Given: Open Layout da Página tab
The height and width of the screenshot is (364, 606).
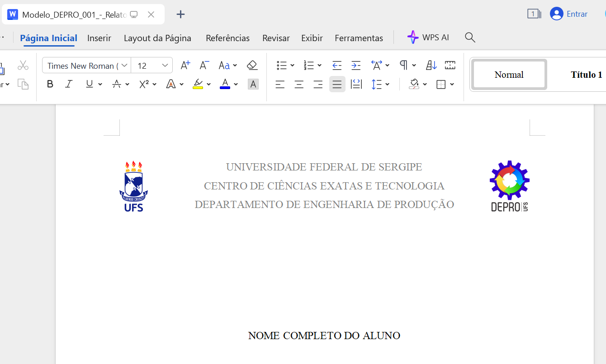Looking at the screenshot, I should (x=157, y=38).
